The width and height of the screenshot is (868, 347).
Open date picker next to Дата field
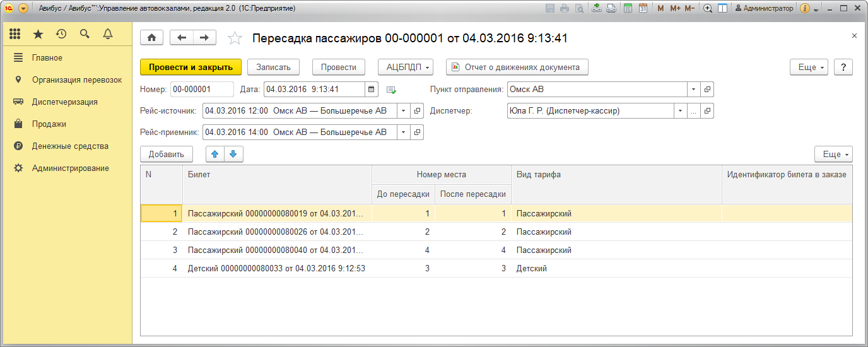click(x=372, y=90)
